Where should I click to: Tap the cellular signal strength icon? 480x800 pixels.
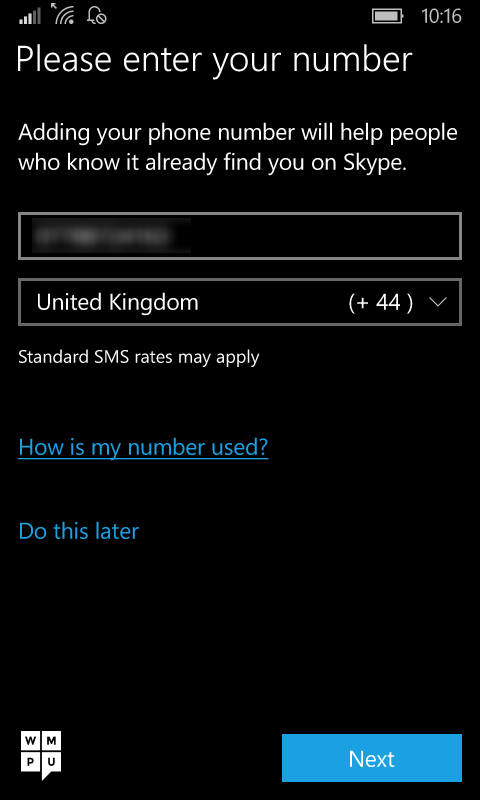(x=30, y=17)
